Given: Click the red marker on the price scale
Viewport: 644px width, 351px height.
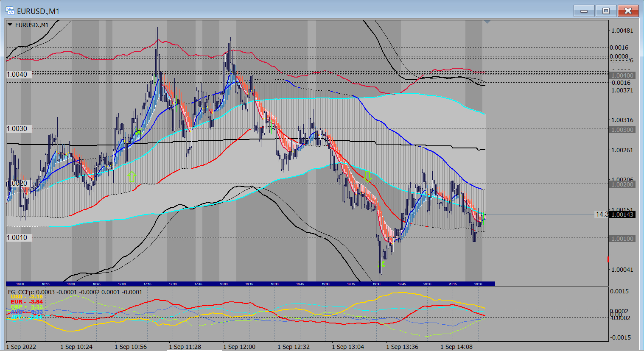Looking at the screenshot, I should tap(608, 259).
